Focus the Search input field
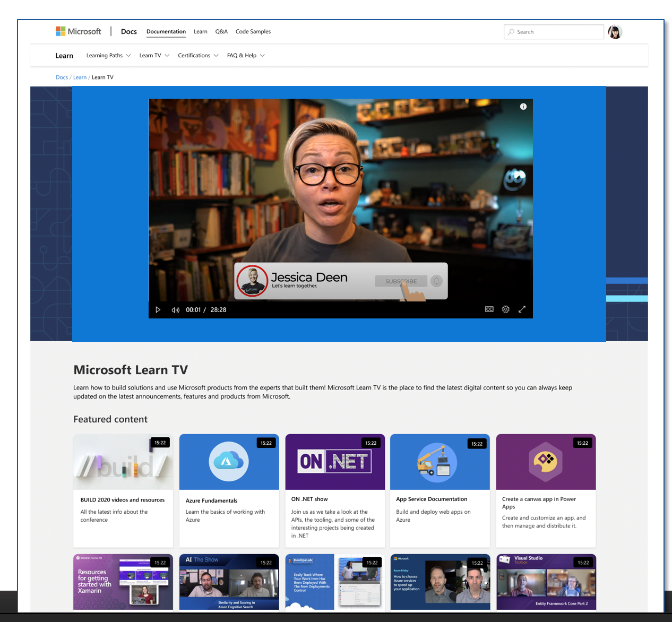Viewport: 672px width, 622px height. [x=554, y=32]
